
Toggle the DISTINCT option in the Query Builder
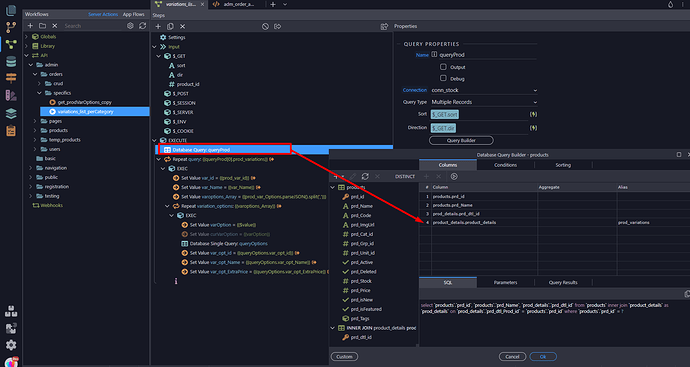tap(405, 176)
